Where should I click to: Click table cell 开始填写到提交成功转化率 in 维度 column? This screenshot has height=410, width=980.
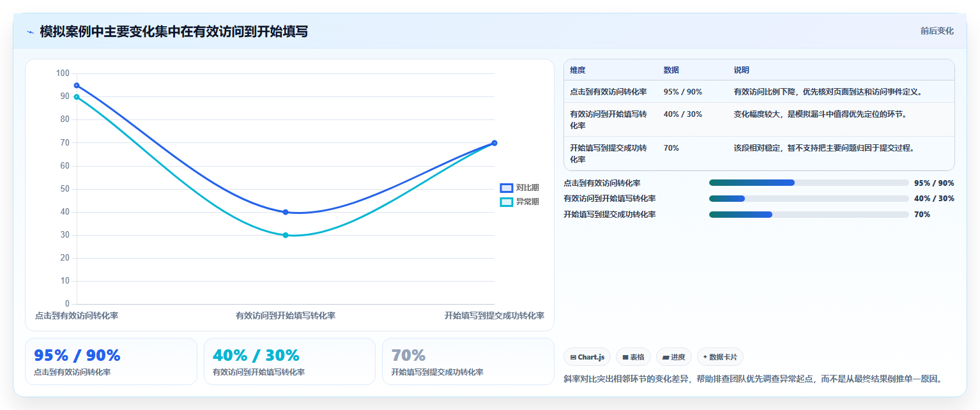(x=609, y=153)
